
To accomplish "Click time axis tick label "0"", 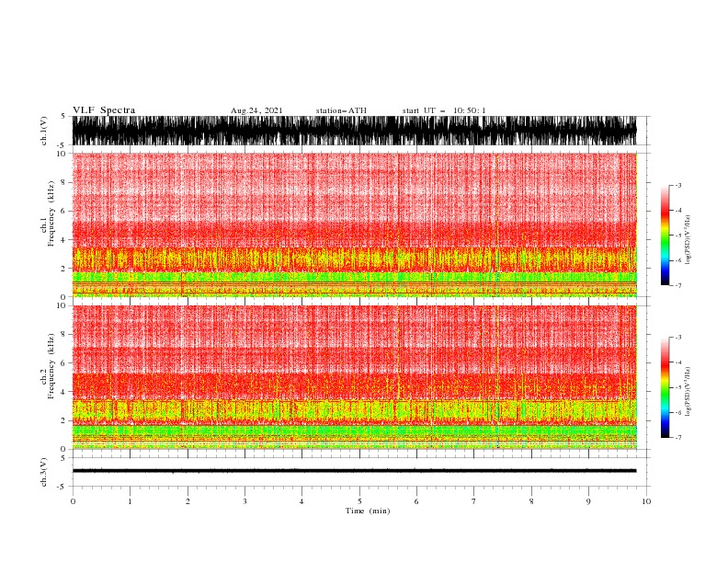I will [73, 501].
